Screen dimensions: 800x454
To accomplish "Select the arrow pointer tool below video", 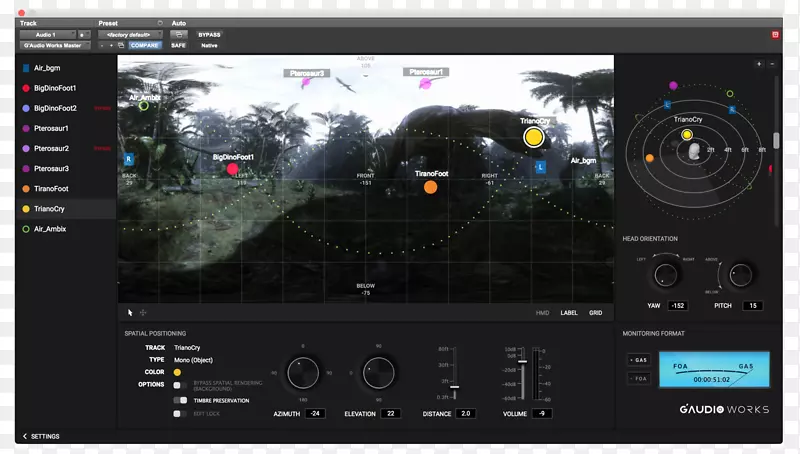I will pyautogui.click(x=130, y=313).
